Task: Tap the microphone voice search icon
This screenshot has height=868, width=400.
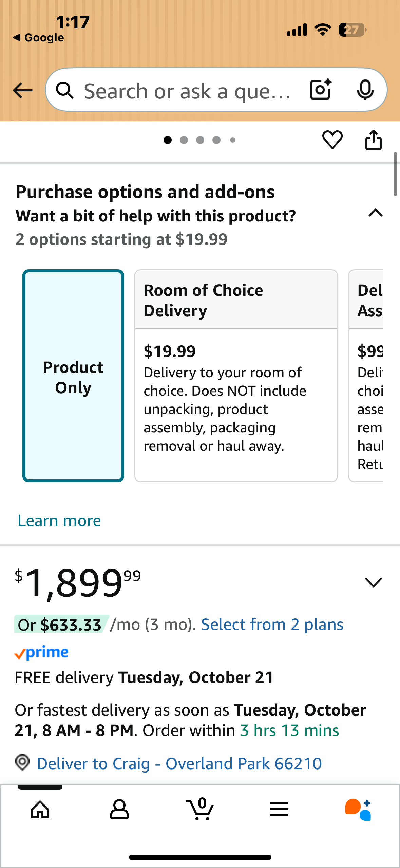Action: coord(365,90)
